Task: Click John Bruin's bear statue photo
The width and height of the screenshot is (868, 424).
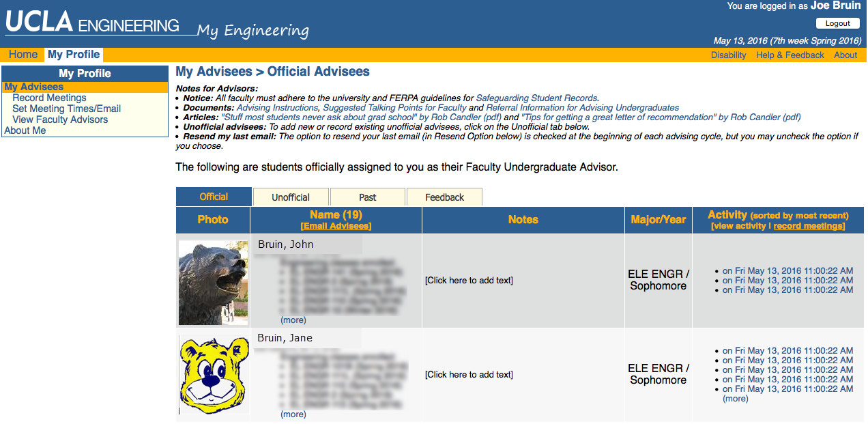Action: tap(214, 282)
